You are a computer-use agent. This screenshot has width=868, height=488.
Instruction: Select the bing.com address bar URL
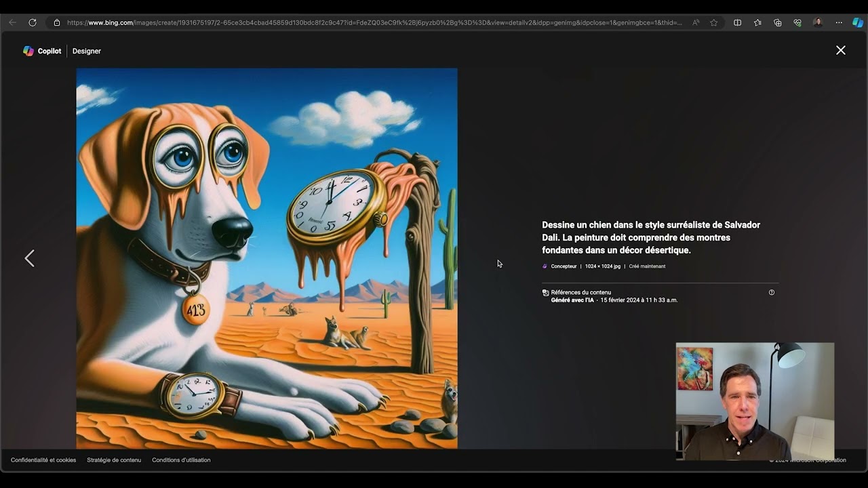pos(374,22)
